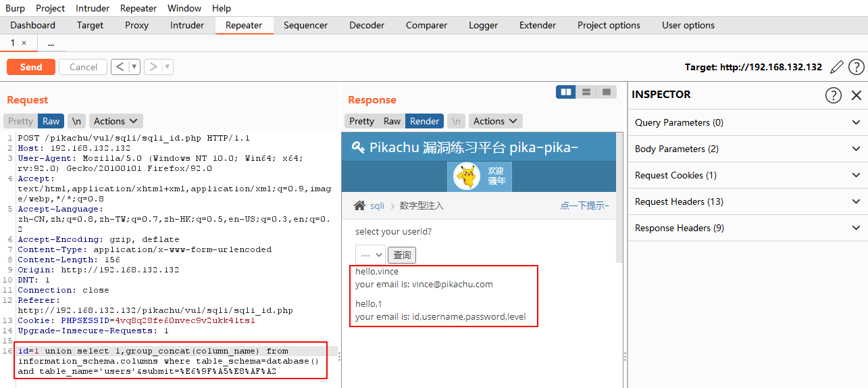Expand Response Headers (9) section
Image resolution: width=868 pixels, height=388 pixels.
tap(748, 228)
